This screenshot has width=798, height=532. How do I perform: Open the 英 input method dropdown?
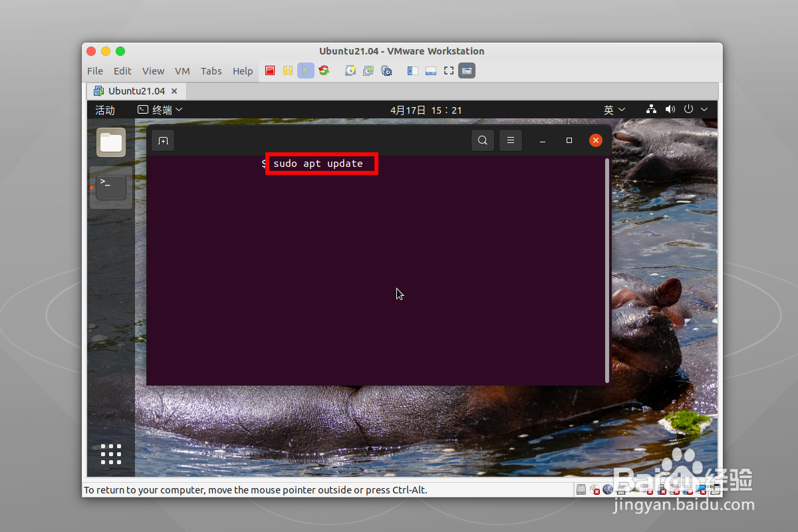coord(614,110)
